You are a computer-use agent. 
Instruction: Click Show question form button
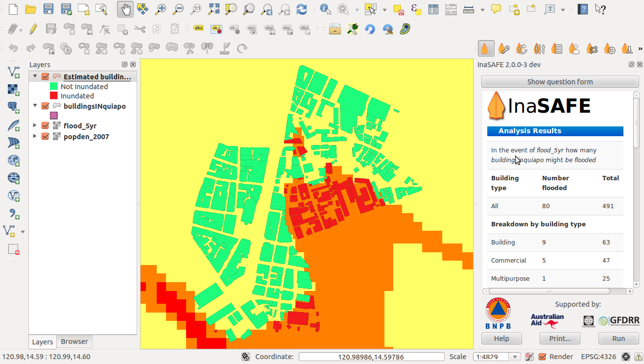pos(560,82)
